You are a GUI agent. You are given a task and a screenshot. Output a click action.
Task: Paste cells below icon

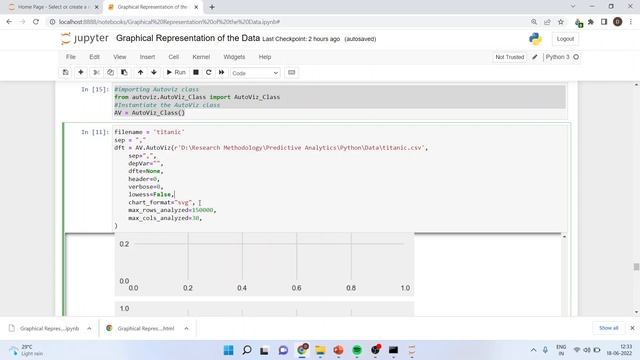pos(124,73)
